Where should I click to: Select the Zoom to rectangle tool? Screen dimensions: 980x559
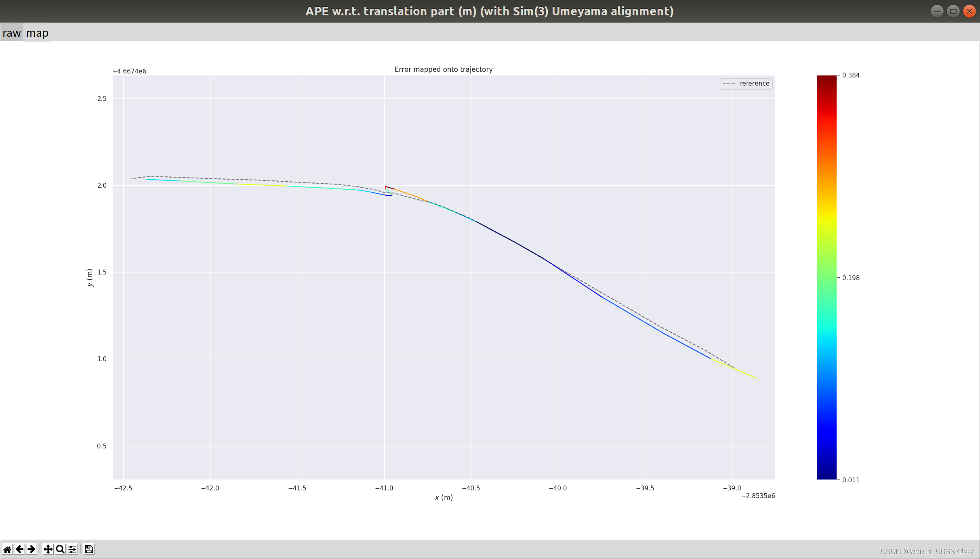[60, 549]
